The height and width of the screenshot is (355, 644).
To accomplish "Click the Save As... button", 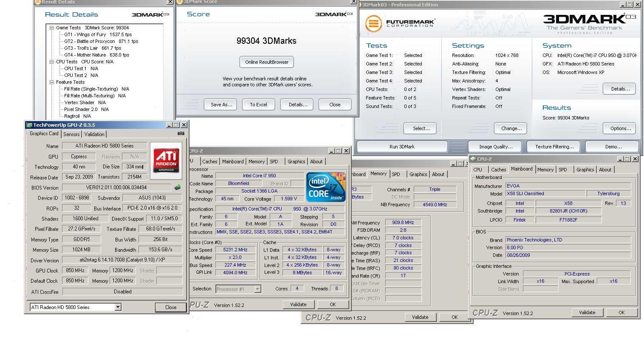I will [x=221, y=105].
